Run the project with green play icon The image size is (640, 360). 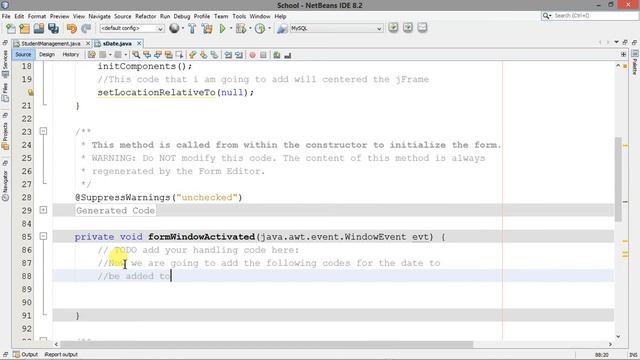[x=222, y=29]
